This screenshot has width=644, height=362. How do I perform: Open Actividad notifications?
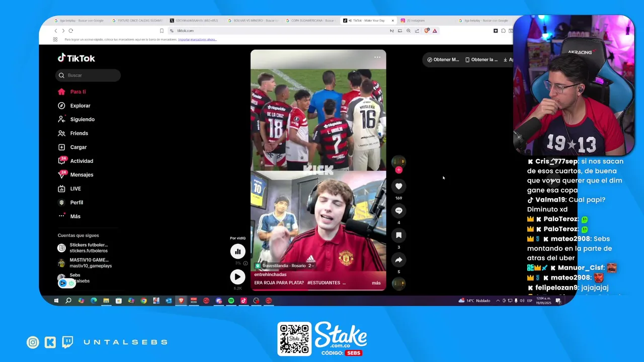(x=75, y=161)
